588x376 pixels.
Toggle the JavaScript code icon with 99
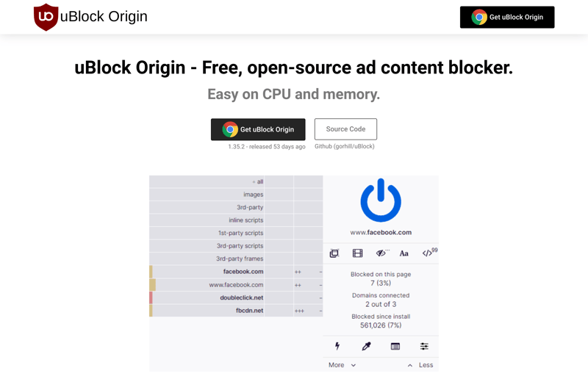(x=429, y=253)
